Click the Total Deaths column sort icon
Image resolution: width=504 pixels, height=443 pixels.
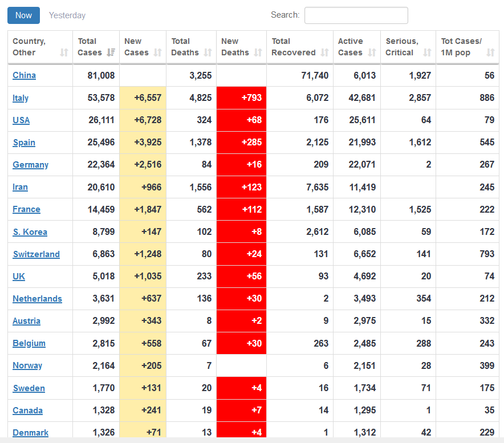coord(208,52)
